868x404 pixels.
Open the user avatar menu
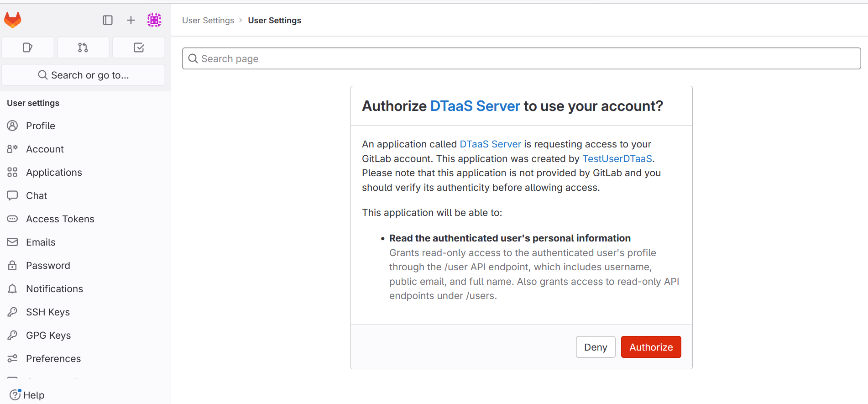click(x=154, y=20)
